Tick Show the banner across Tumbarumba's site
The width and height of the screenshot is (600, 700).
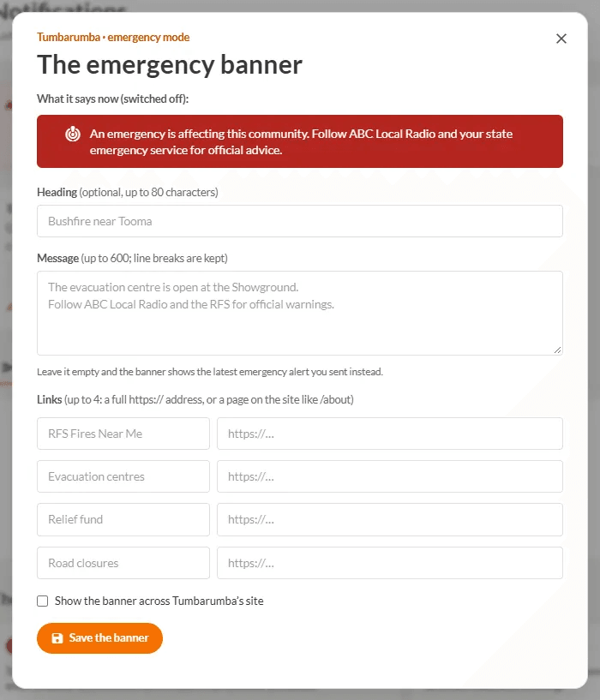[x=43, y=601]
